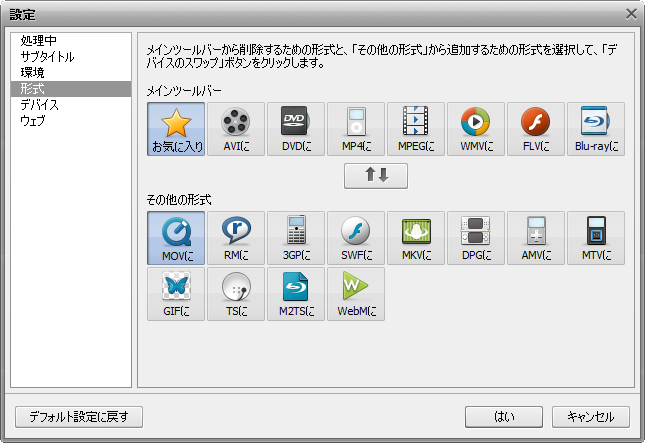Select the AMVに player icon
The image size is (645, 443).
(536, 238)
